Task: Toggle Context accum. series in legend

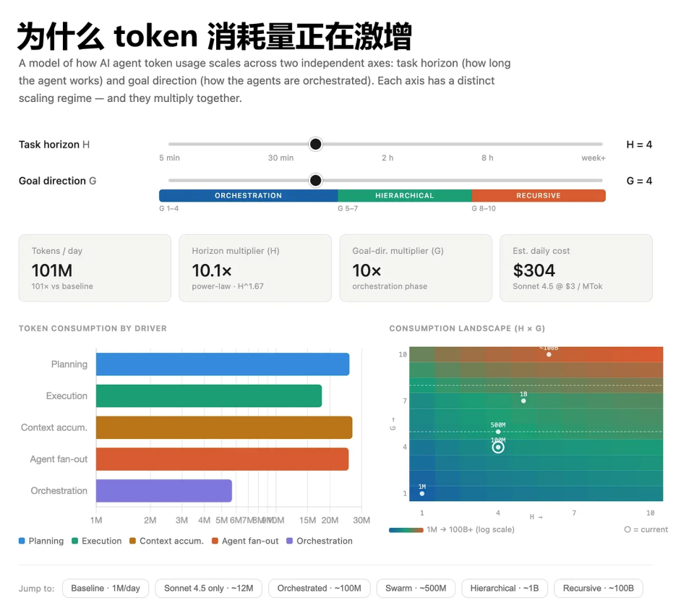Action: (166, 541)
